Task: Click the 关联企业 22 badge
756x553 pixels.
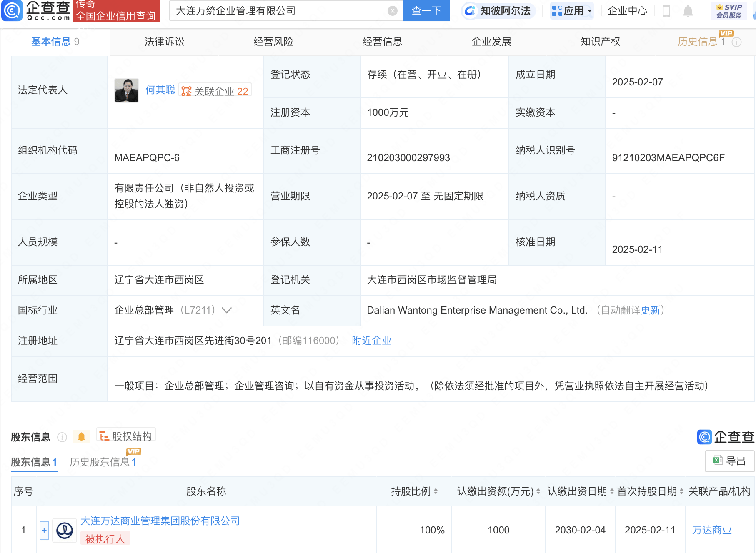Action: 215,91
